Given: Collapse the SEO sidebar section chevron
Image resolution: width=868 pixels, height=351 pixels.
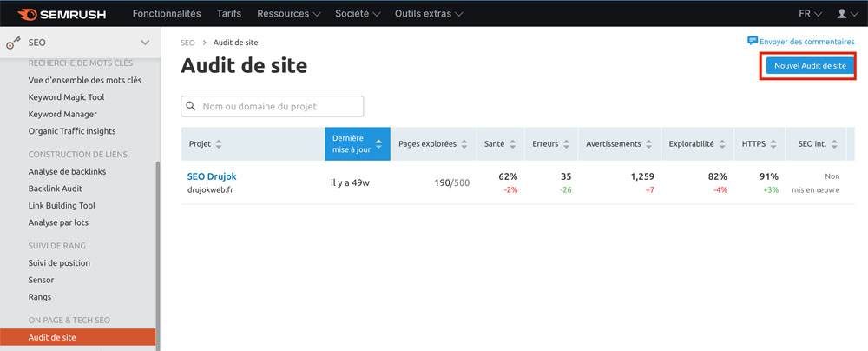Looking at the screenshot, I should 145,43.
